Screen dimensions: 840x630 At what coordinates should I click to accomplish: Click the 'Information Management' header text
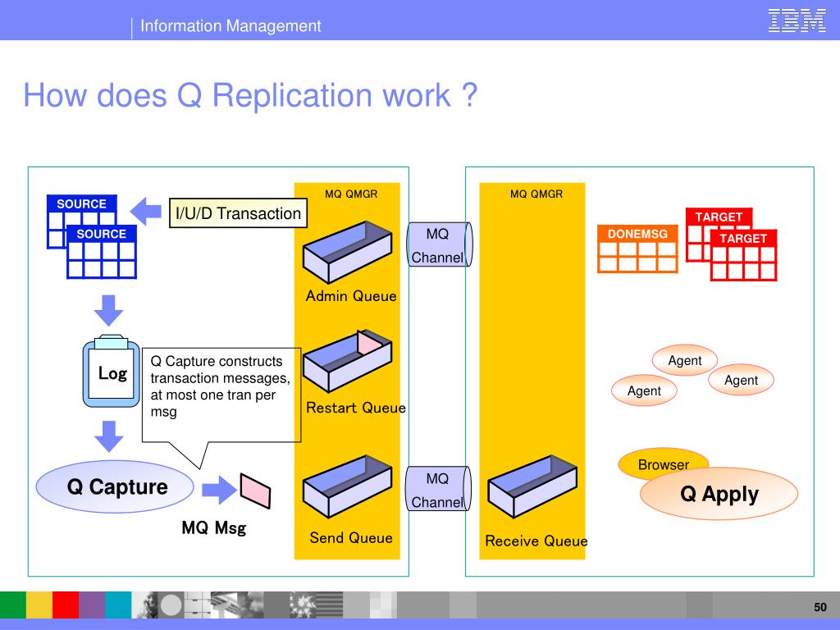click(231, 25)
